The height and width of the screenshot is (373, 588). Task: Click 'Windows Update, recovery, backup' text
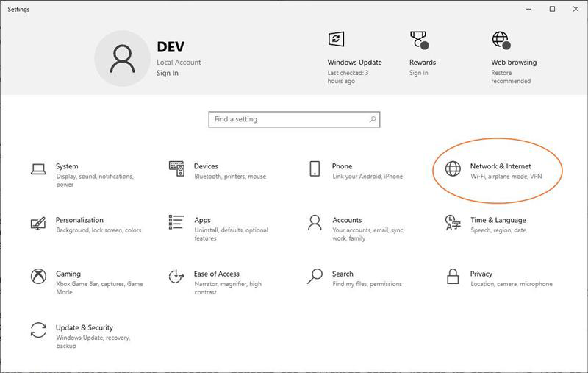tap(93, 342)
